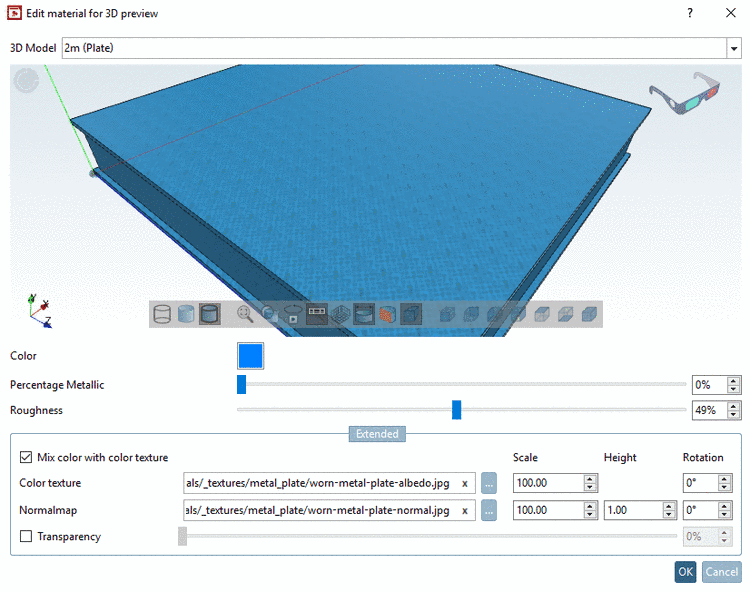Toggle the wireframe mesh cube icon
Image resolution: width=750 pixels, height=592 pixels.
point(341,314)
